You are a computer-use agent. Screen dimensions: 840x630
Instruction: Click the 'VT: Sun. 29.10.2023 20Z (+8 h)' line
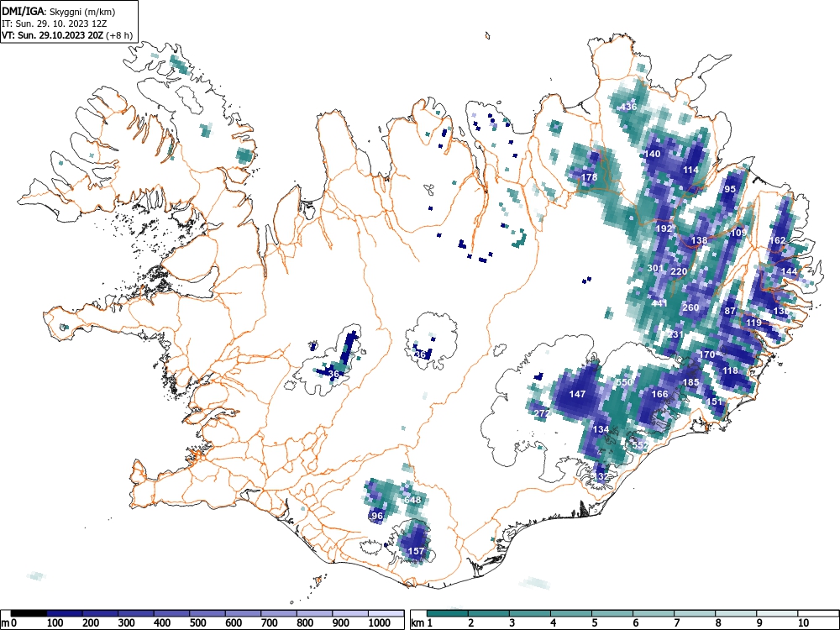(x=67, y=35)
